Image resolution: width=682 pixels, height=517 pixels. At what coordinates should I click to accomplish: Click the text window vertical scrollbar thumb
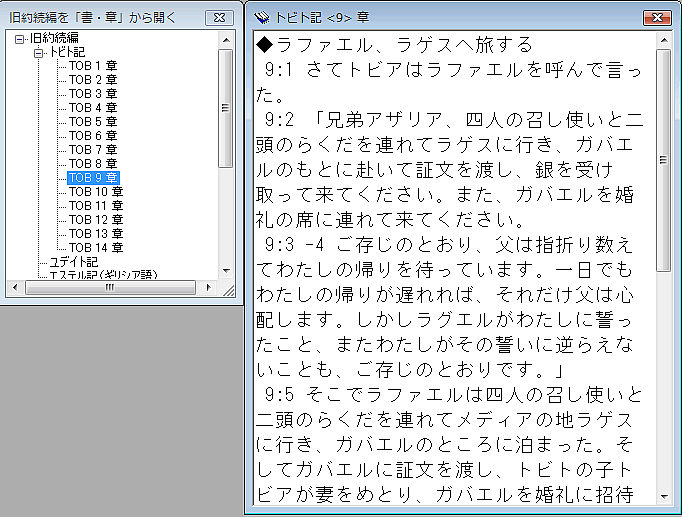pyautogui.click(x=663, y=160)
